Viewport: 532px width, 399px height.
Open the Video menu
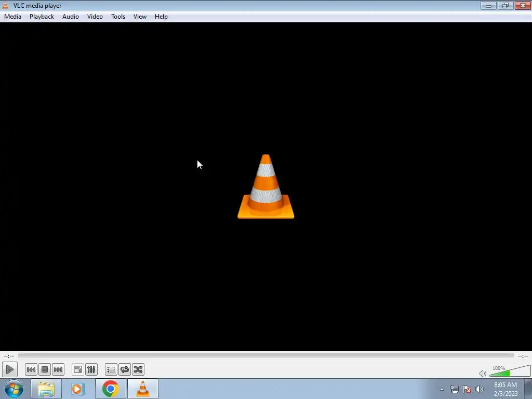click(95, 17)
